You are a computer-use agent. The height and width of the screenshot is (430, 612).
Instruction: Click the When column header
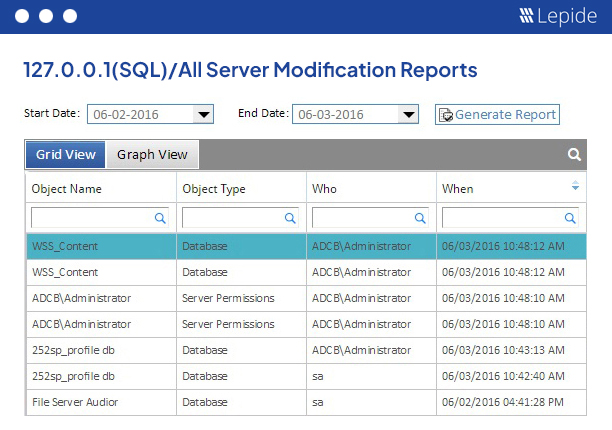(511, 189)
